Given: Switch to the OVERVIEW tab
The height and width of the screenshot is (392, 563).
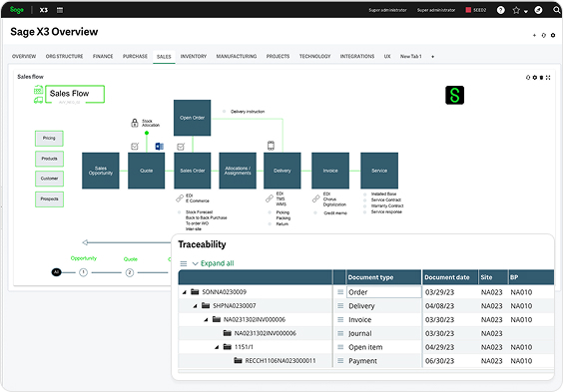Looking at the screenshot, I should (24, 56).
